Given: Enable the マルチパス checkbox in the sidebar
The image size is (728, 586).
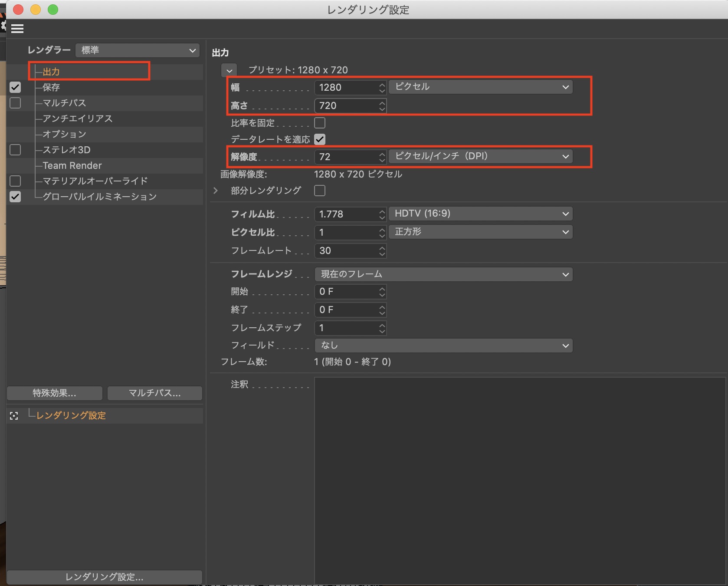Looking at the screenshot, I should coord(15,103).
